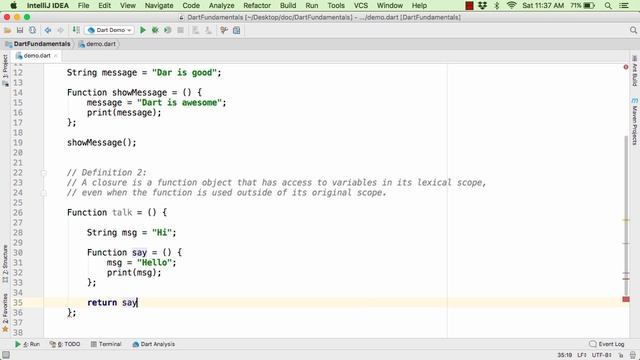Click the Stop process toolbar icon
Screen dimensions: 640x360
[180, 30]
